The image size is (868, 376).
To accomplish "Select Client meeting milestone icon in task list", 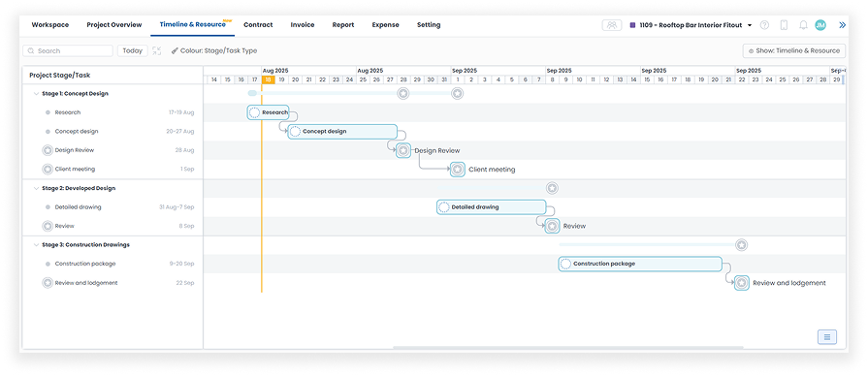I will [x=48, y=169].
